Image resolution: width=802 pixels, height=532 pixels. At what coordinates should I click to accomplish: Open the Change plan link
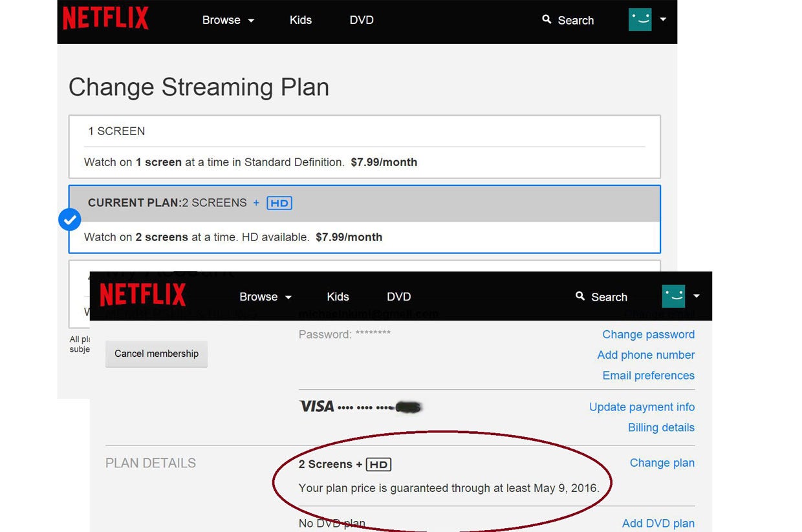662,463
